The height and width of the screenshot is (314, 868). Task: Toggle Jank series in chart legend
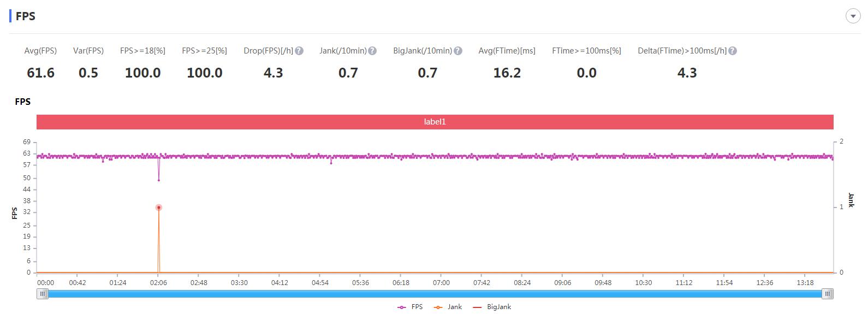click(448, 307)
